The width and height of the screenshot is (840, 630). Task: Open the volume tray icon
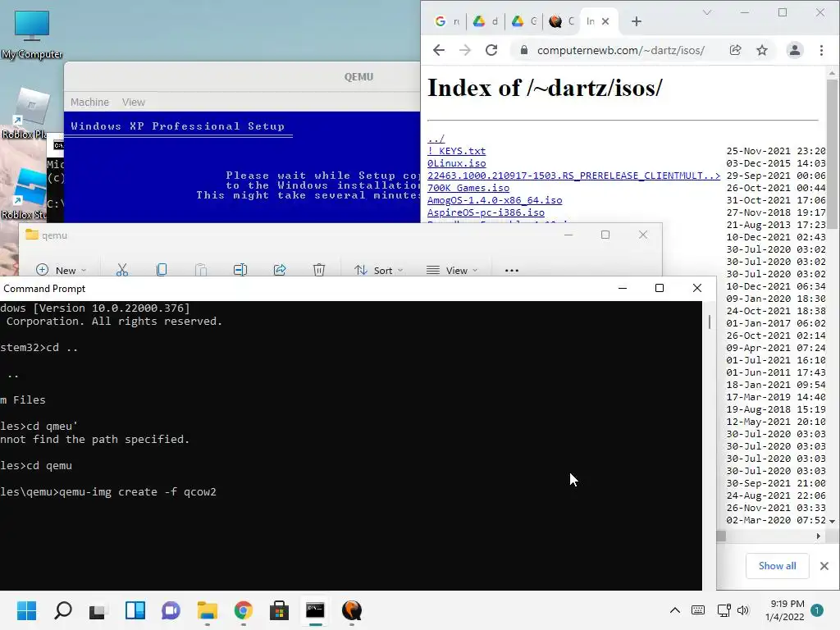click(743, 610)
